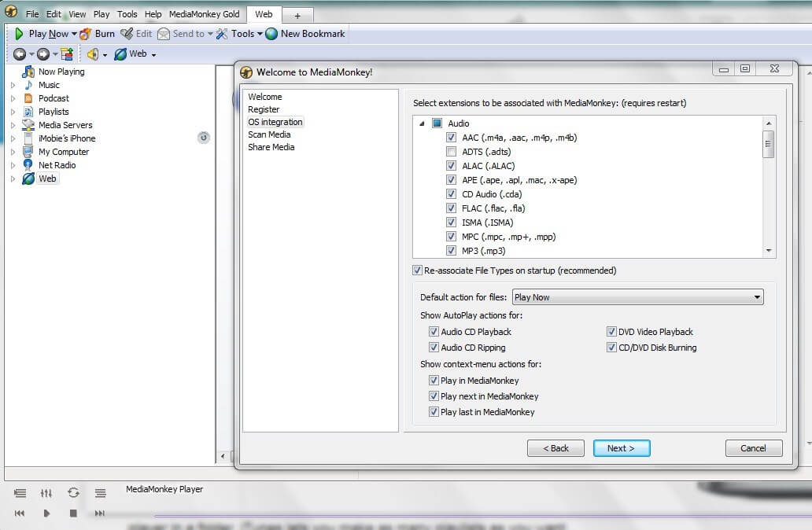Click the list lines icon in the player bar
812x530 pixels.
point(101,493)
